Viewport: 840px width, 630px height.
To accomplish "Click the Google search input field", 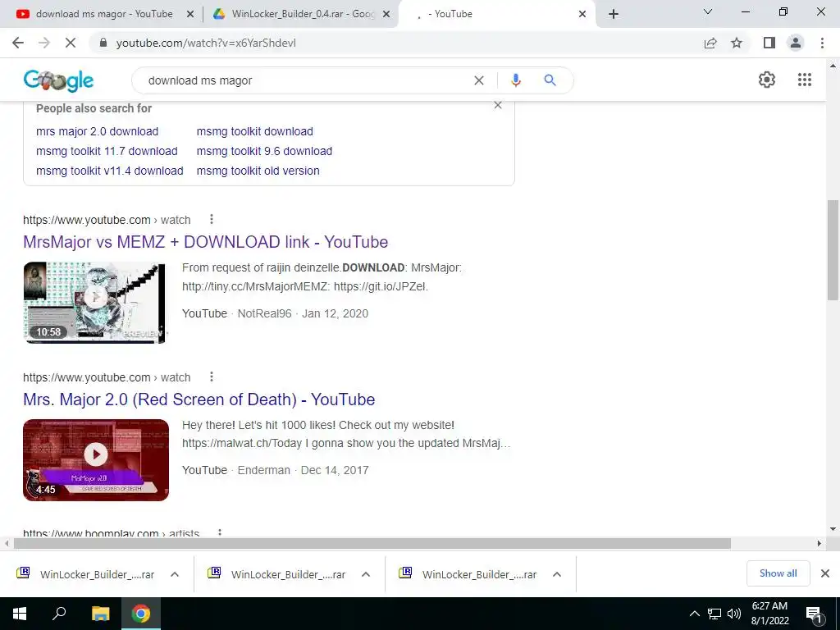I will pyautogui.click(x=305, y=80).
